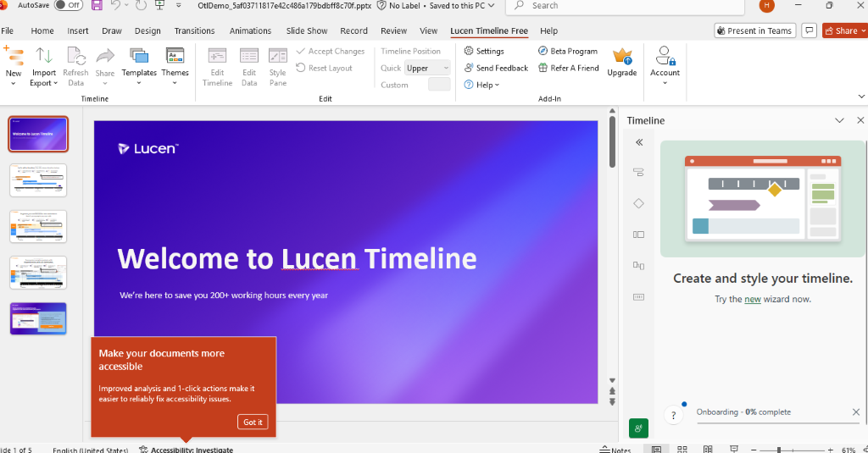Image resolution: width=868 pixels, height=453 pixels.
Task: Open the Themes gallery
Action: 175,66
